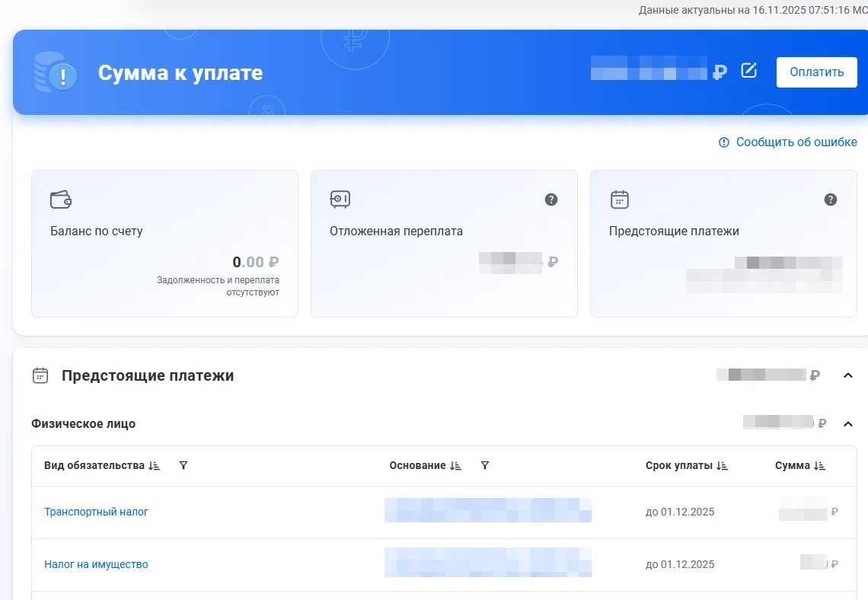Sort payments by Срок уплаты
868x600 pixels.
[x=723, y=466]
